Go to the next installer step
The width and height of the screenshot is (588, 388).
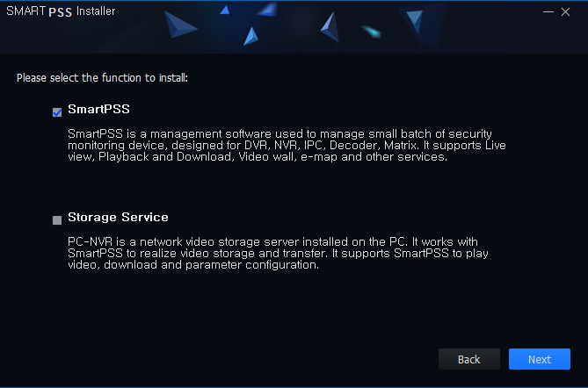(x=540, y=359)
